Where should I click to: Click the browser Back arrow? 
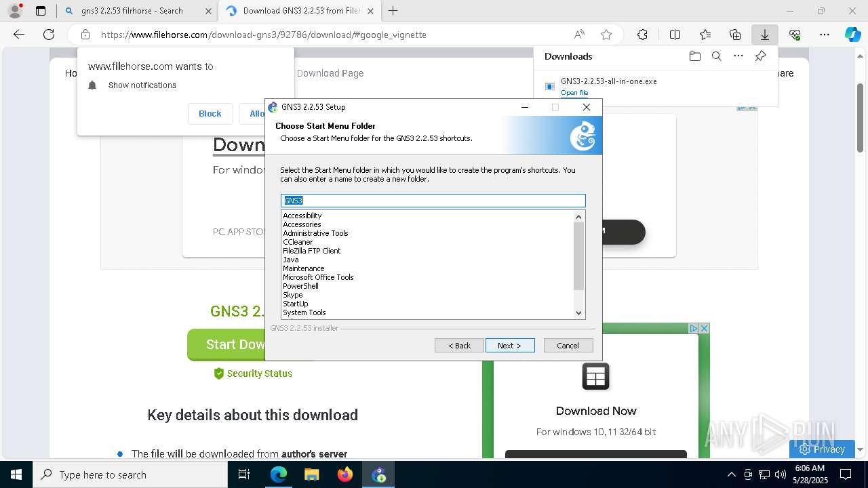tap(19, 35)
